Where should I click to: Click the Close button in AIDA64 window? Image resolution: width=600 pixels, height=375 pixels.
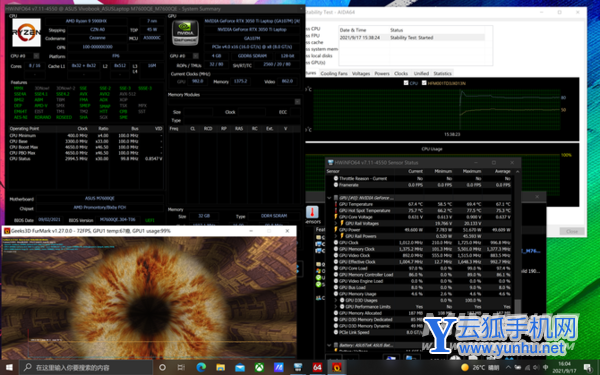point(572,231)
